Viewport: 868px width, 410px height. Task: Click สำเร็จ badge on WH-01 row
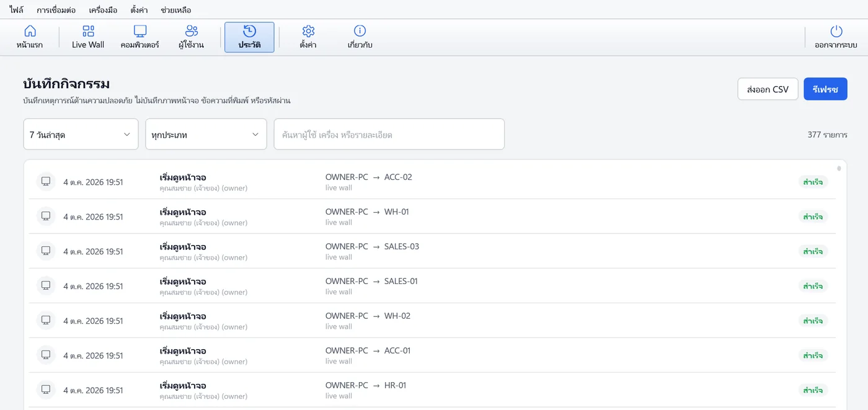pyautogui.click(x=813, y=216)
